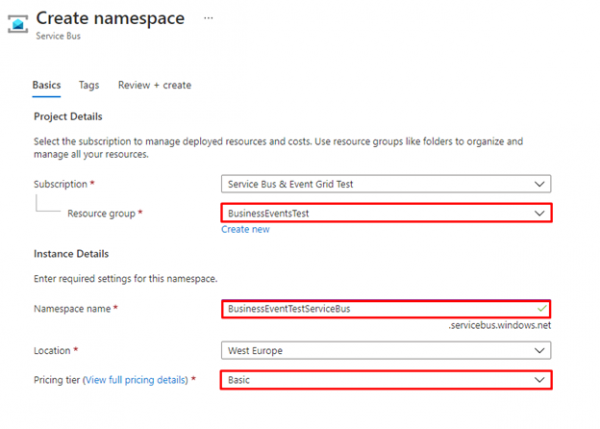Open the Review + create tab

coord(155,85)
